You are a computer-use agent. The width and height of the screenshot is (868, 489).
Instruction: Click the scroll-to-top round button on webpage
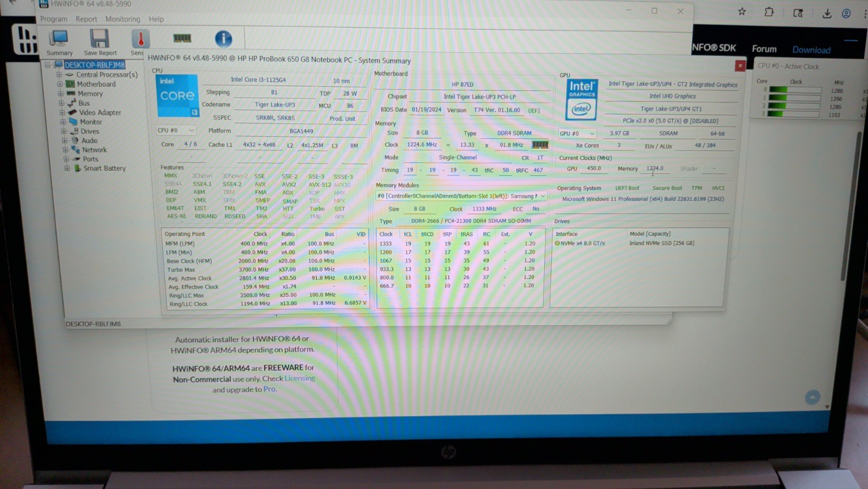pyautogui.click(x=812, y=398)
